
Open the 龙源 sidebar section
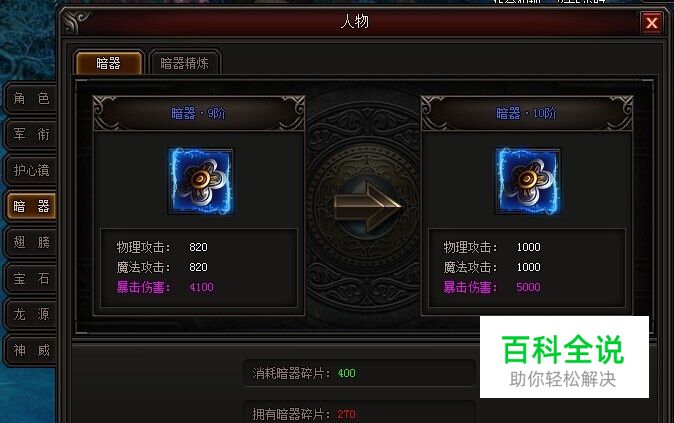(x=31, y=314)
